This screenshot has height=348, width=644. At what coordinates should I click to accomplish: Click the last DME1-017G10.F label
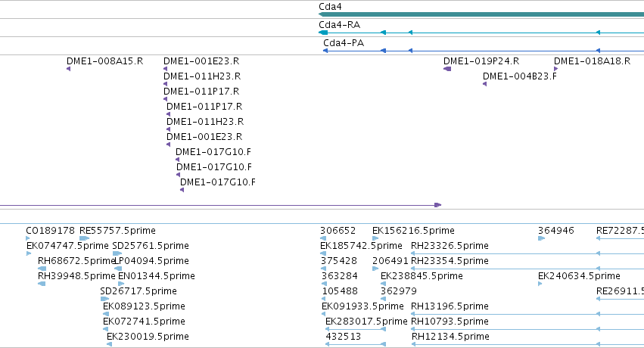click(218, 182)
